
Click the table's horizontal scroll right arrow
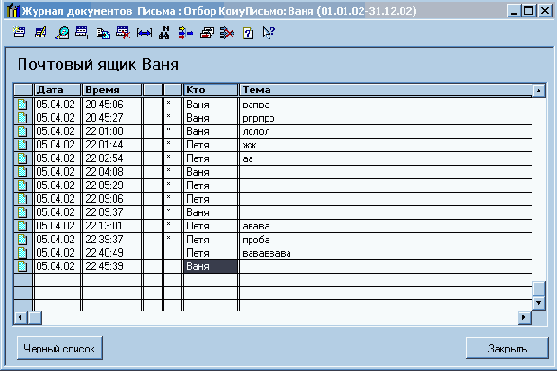tap(524, 317)
